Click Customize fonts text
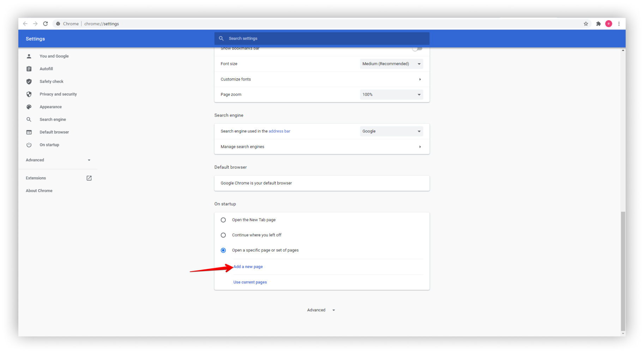Screen dimensions: 644x353 pyautogui.click(x=236, y=79)
